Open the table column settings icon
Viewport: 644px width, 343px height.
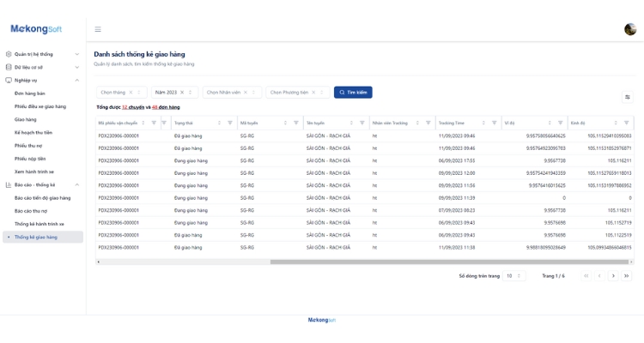[627, 97]
